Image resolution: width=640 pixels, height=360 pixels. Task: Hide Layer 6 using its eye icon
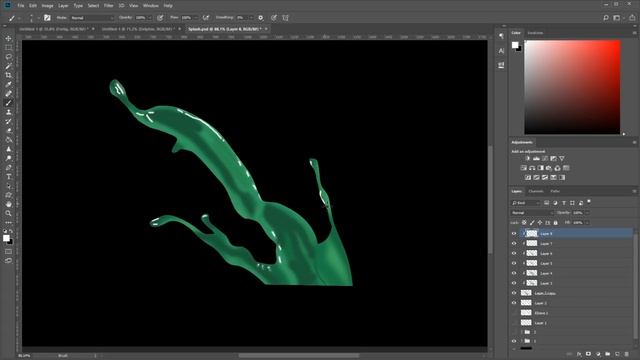(x=514, y=253)
